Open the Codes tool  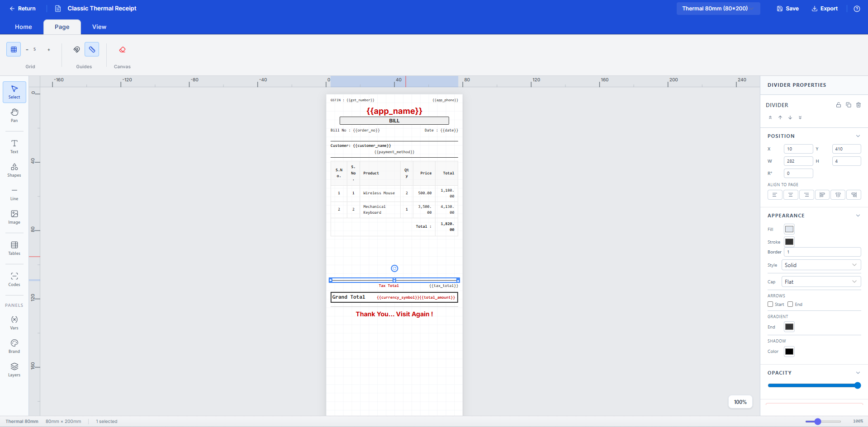click(14, 279)
